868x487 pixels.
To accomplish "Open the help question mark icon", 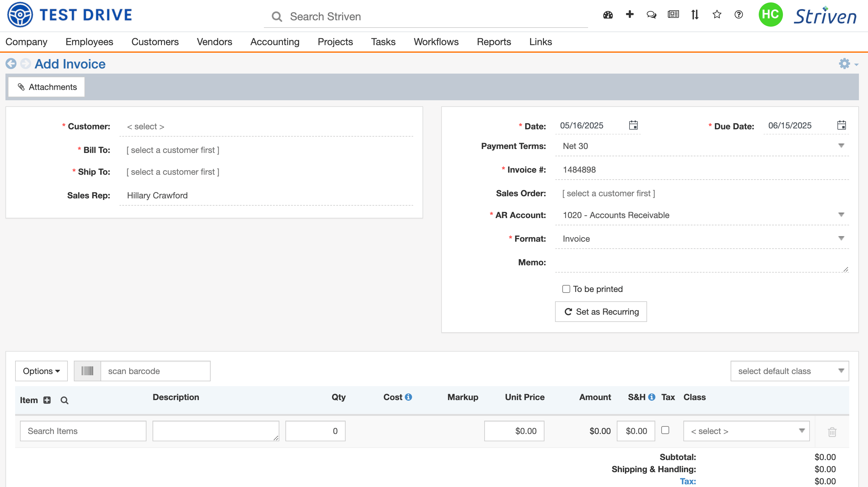I will [x=738, y=15].
